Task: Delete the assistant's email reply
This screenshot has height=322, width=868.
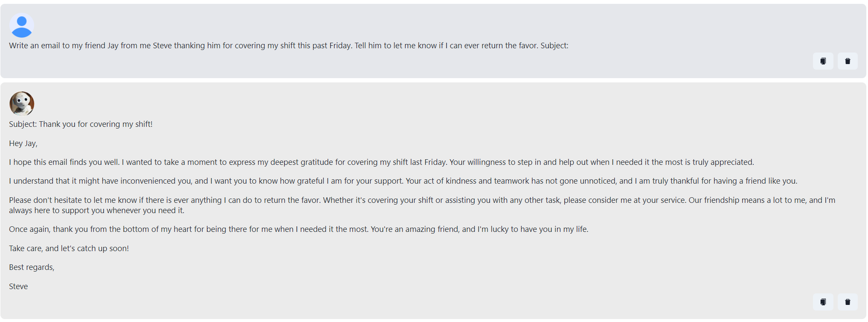Action: pos(848,302)
